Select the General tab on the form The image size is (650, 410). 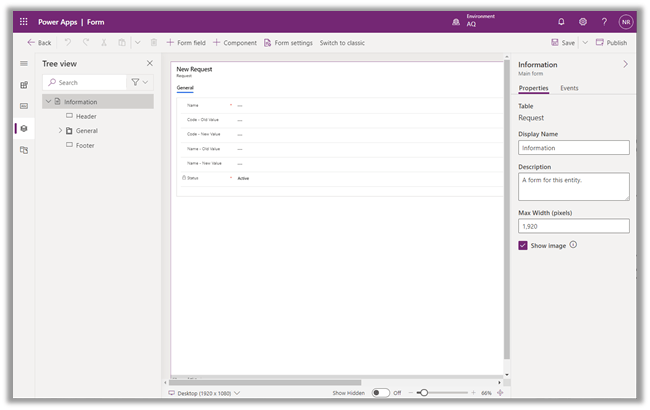(x=185, y=88)
